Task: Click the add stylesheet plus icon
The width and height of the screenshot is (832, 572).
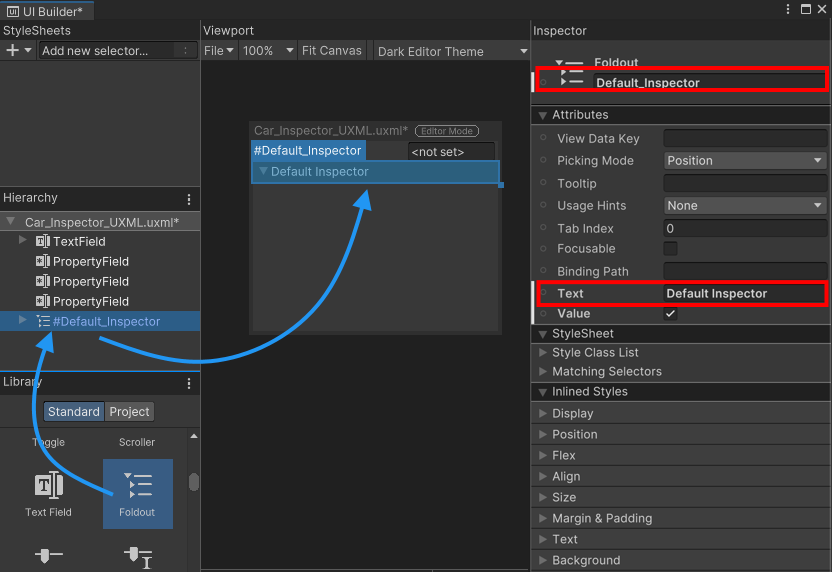Action: (13, 50)
